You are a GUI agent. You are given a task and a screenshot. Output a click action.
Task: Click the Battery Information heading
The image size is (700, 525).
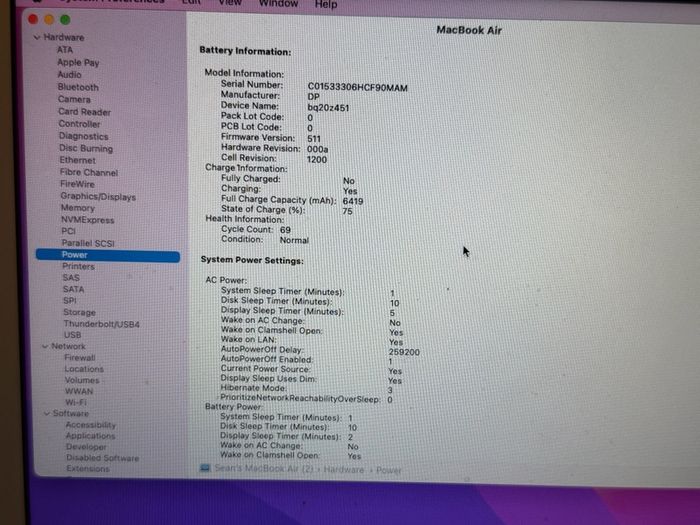[x=245, y=51]
